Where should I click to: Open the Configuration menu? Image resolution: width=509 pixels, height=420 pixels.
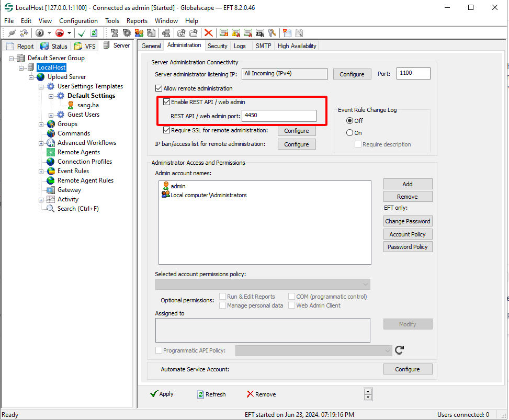point(78,21)
